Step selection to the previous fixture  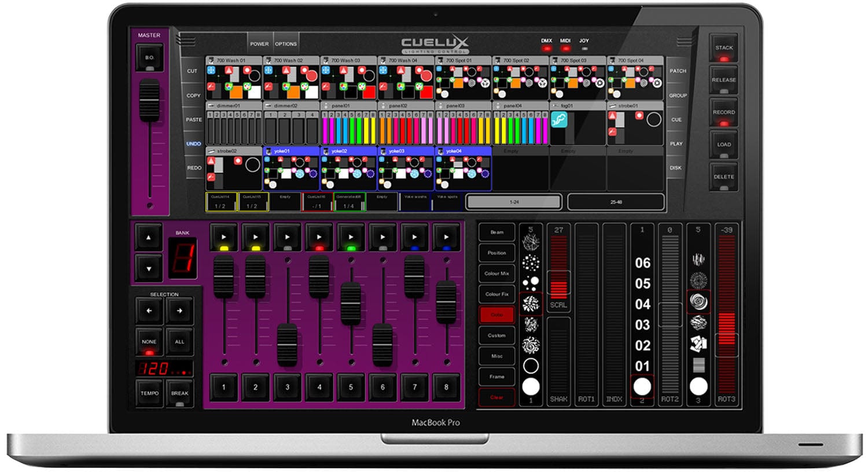pos(149,311)
